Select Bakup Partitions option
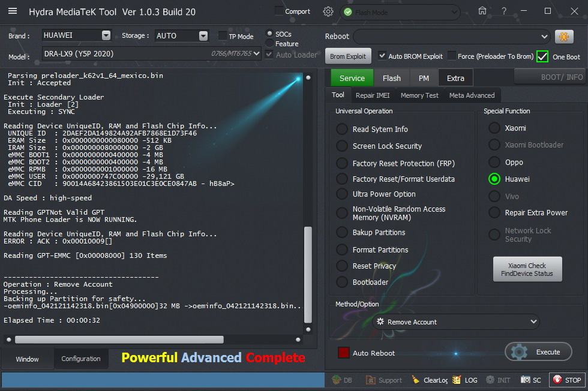588x391 pixels. (341, 232)
